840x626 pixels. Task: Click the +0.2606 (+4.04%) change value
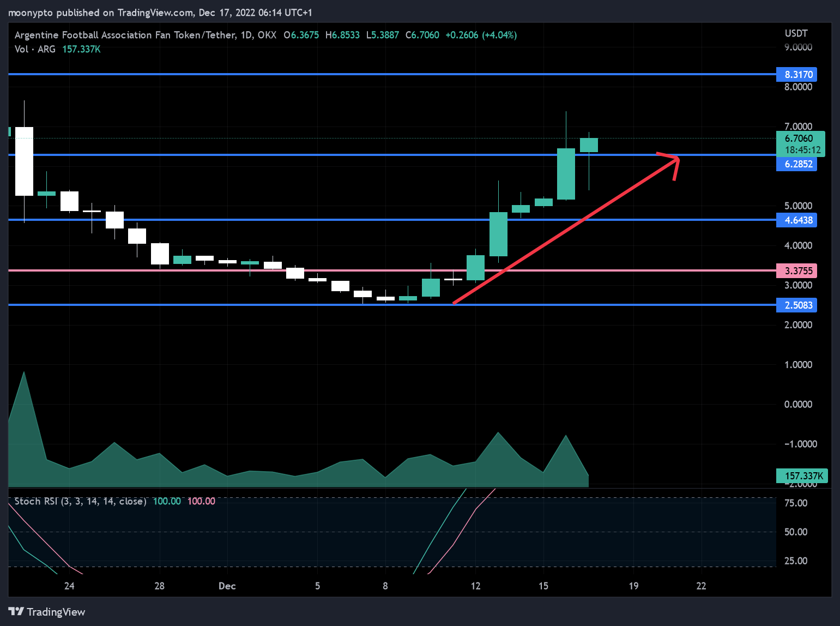pos(481,35)
